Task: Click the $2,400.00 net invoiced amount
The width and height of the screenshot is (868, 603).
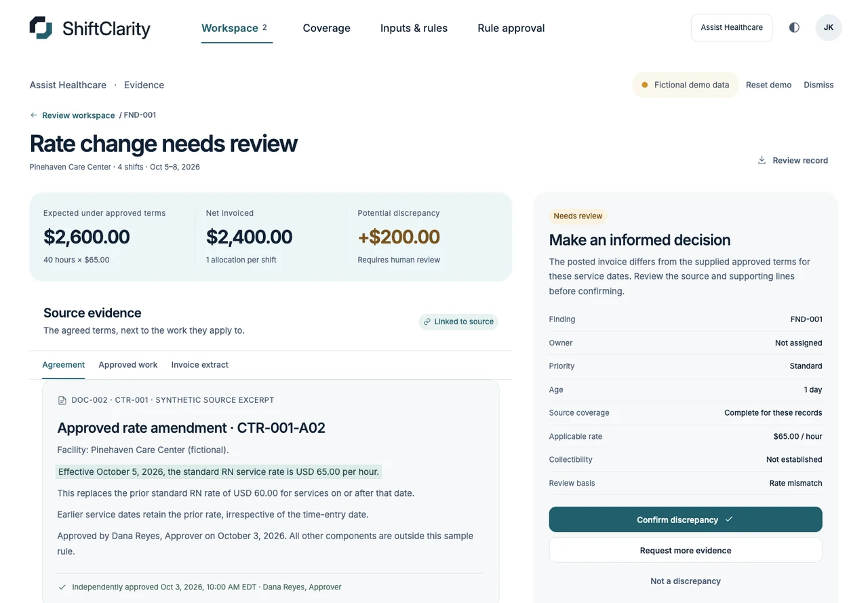Action: click(249, 237)
